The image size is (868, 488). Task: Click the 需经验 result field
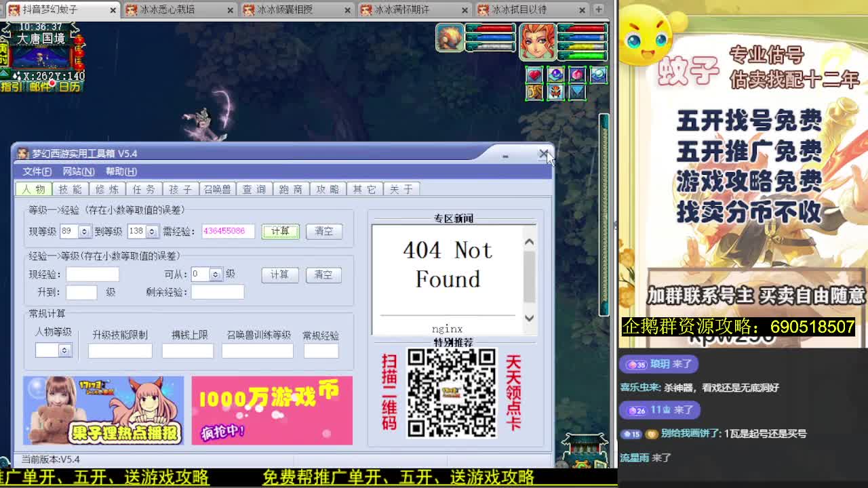pos(228,231)
